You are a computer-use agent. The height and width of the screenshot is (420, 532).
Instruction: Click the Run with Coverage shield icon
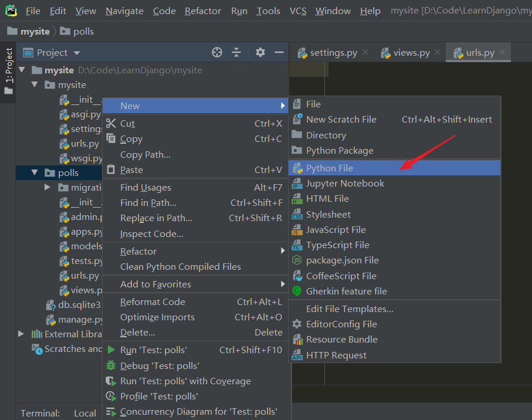tap(111, 381)
